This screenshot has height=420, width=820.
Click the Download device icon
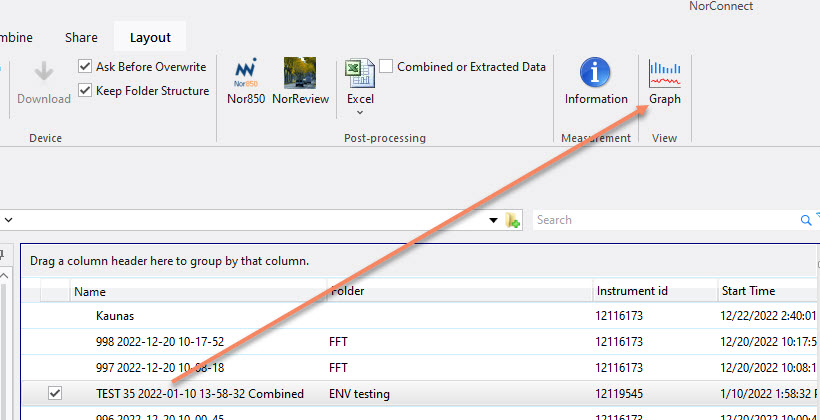pyautogui.click(x=44, y=81)
